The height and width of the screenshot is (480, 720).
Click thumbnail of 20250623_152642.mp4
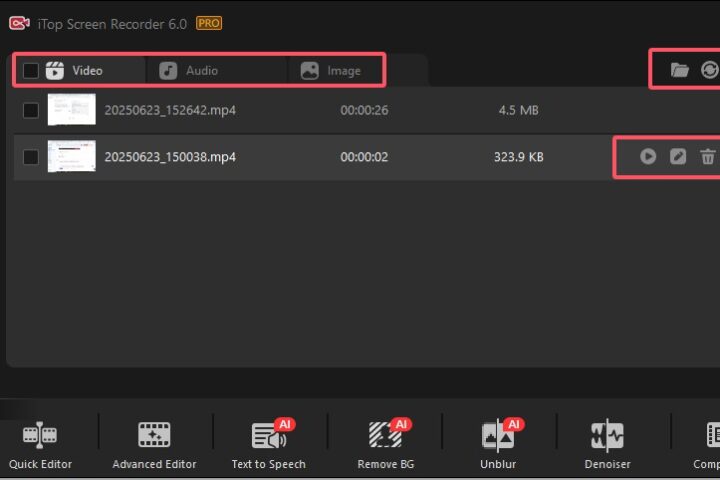tap(72, 110)
